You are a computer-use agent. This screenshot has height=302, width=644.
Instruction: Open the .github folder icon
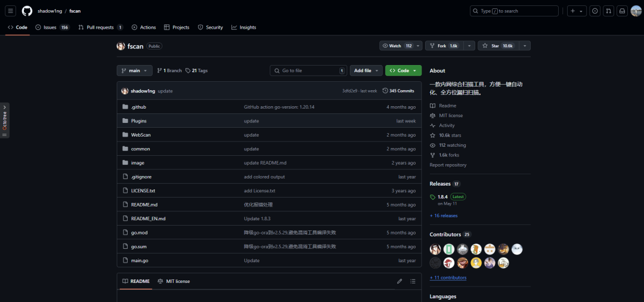[x=125, y=107]
